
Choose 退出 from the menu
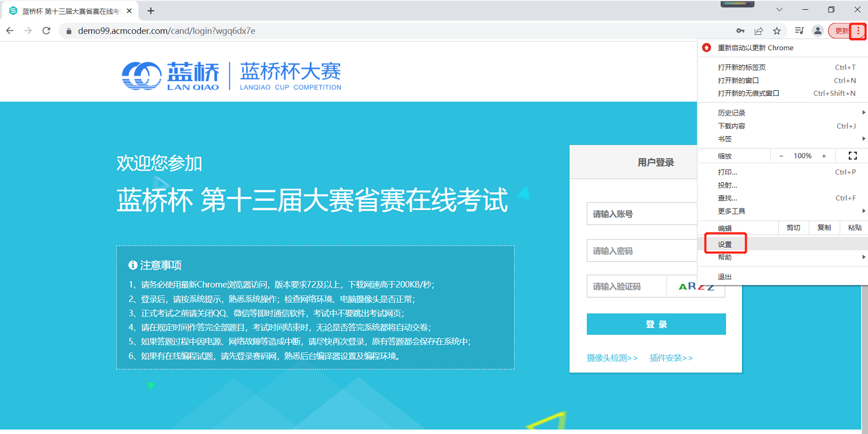[x=783, y=277]
